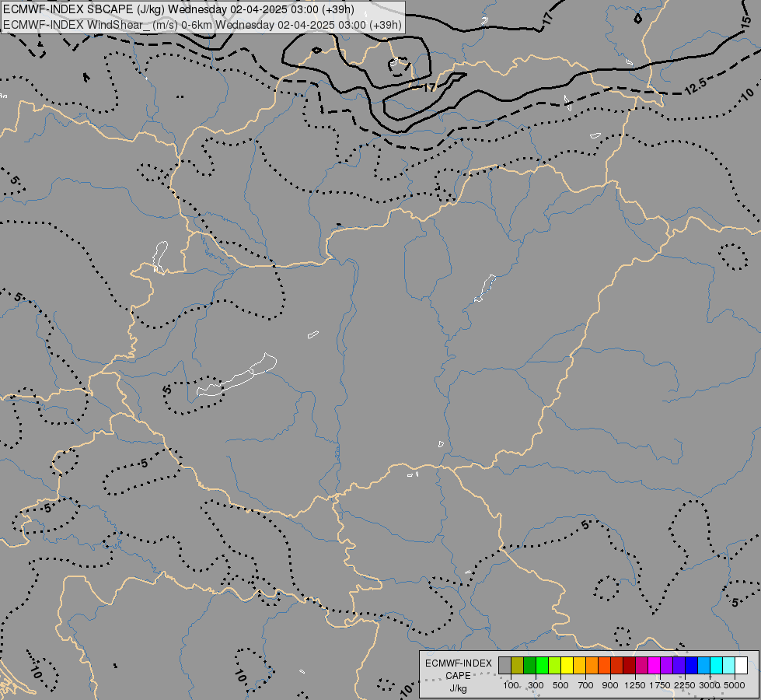761x700 pixels.
Task: Select the pure yellow legend swatch
Action: coord(567,665)
